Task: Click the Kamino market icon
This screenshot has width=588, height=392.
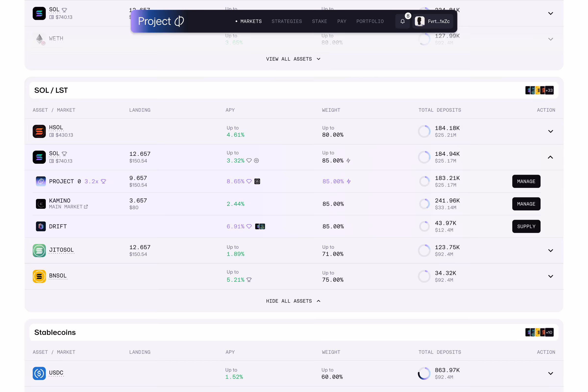Action: coord(41,204)
